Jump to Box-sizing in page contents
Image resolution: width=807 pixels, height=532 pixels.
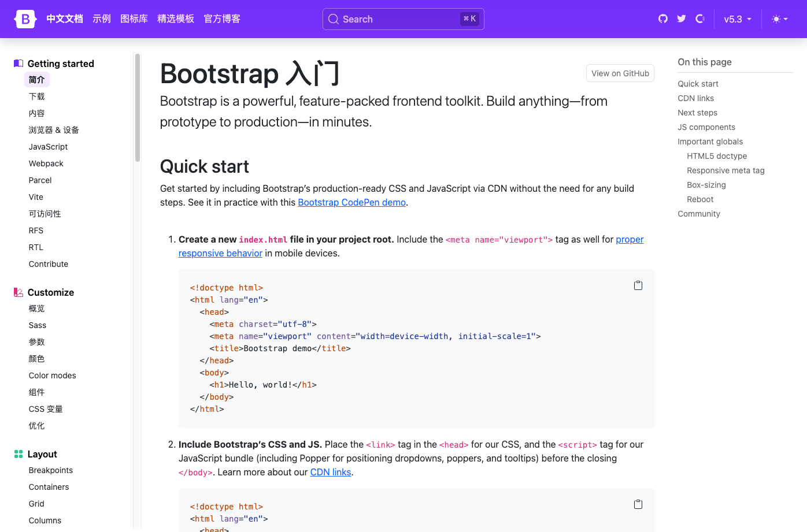pos(706,185)
